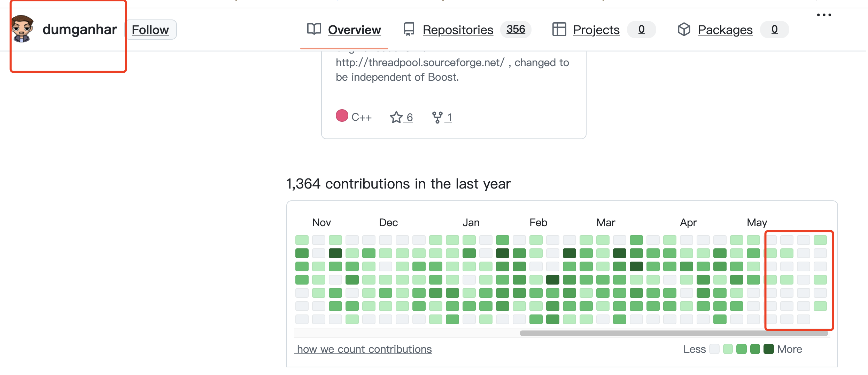Open the Projects tab
Image resolution: width=868 pixels, height=375 pixels.
point(596,30)
